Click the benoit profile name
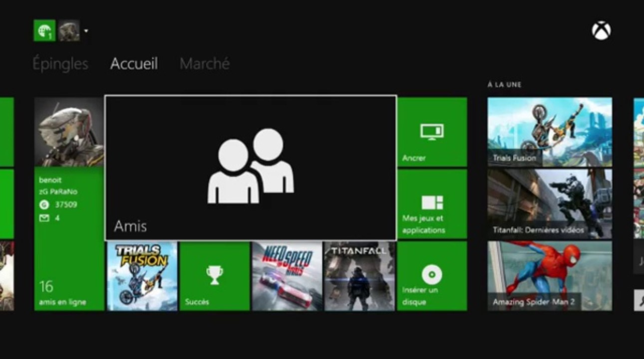This screenshot has height=359, width=644. [50, 179]
